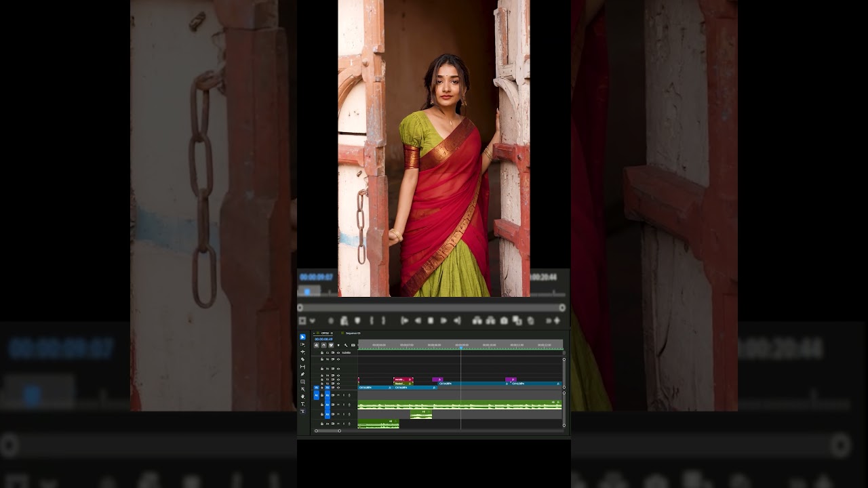Toggle Linked Selection in timeline
This screenshot has height=488, width=868.
click(331, 345)
